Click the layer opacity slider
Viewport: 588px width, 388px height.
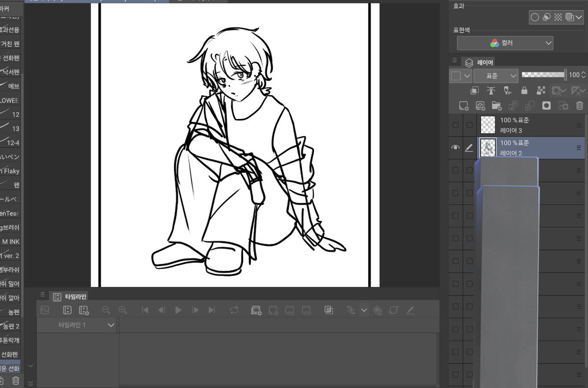tap(543, 75)
